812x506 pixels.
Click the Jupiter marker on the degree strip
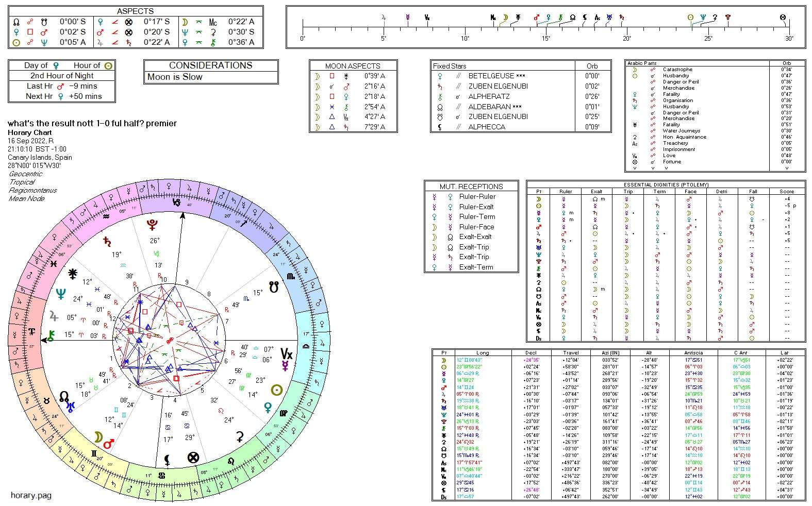[384, 18]
